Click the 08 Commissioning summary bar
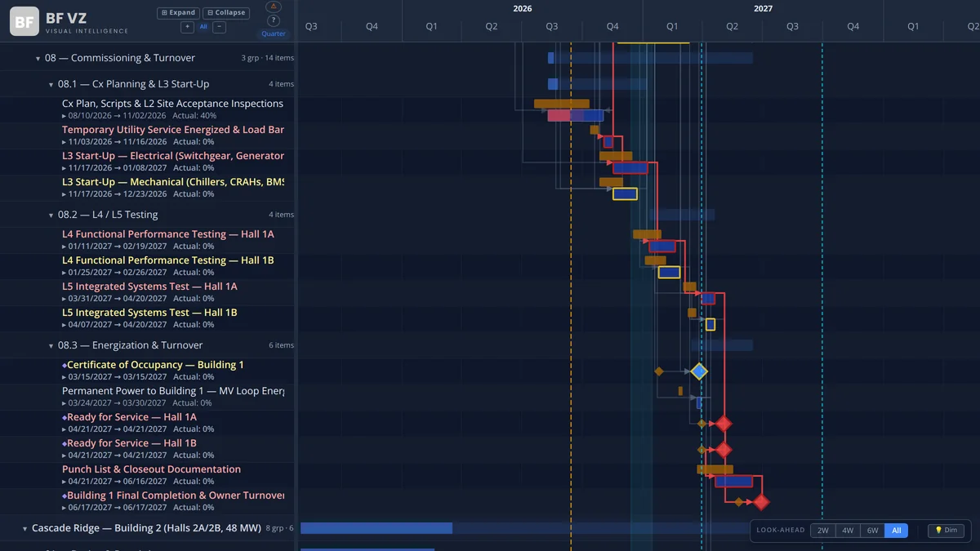 coord(650,58)
